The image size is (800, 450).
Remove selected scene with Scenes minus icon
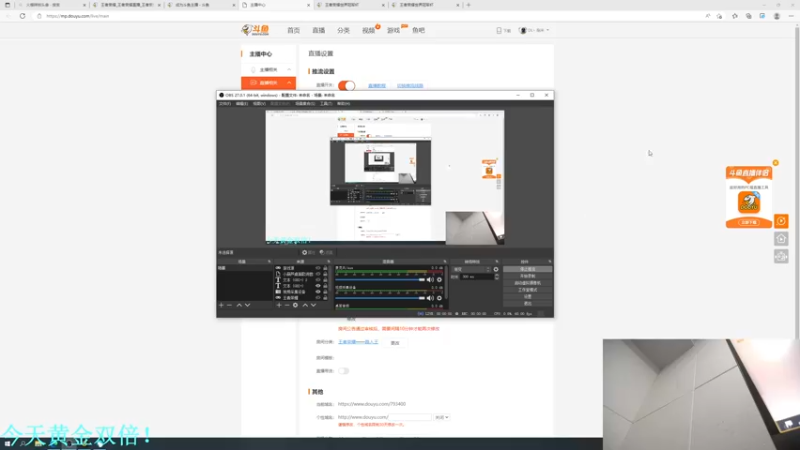[229, 305]
